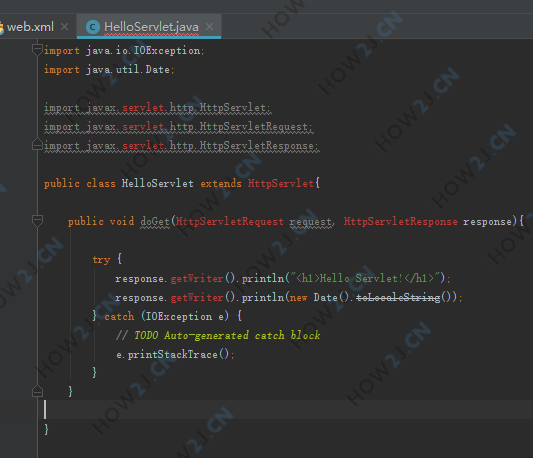Collapse the imports fold marker at IOException line
The image size is (533, 458).
(37, 50)
